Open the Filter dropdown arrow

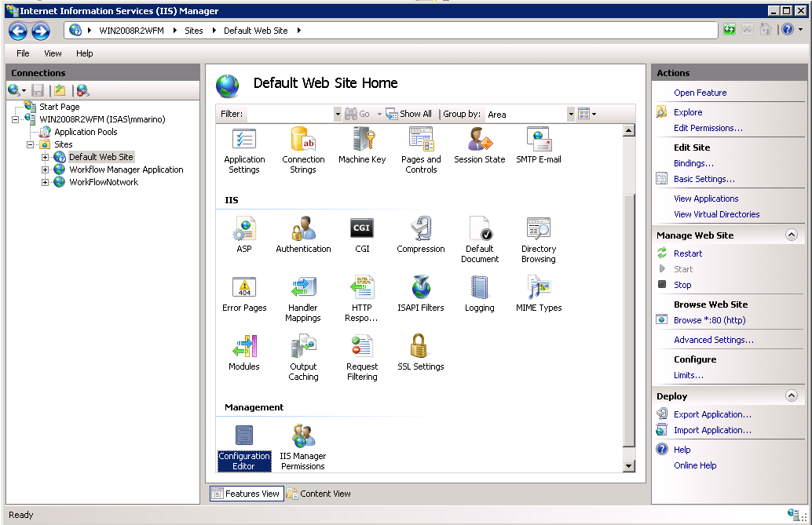[x=338, y=114]
